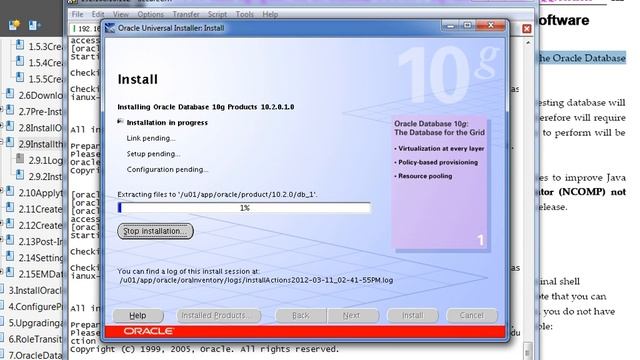The width and height of the screenshot is (640, 360).
Task: Open the Edit menu in terminal window
Action: point(98,14)
